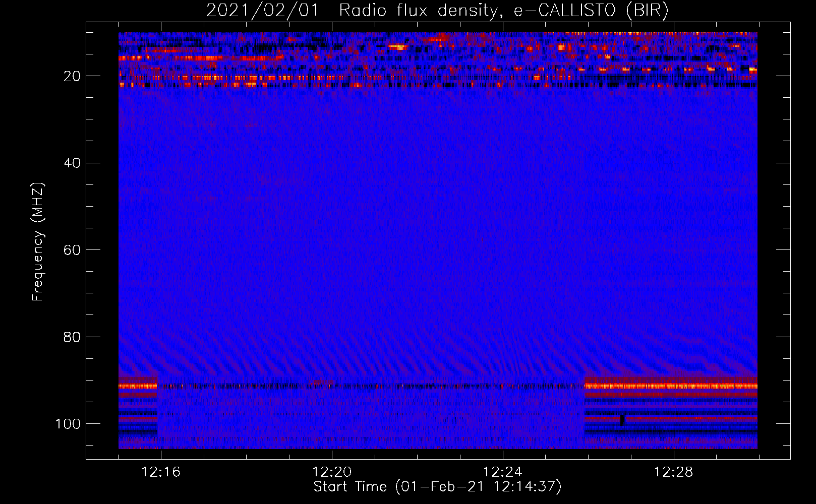This screenshot has height=504, width=816.
Task: Click the 12:24 time tick label
Action: tap(503, 472)
